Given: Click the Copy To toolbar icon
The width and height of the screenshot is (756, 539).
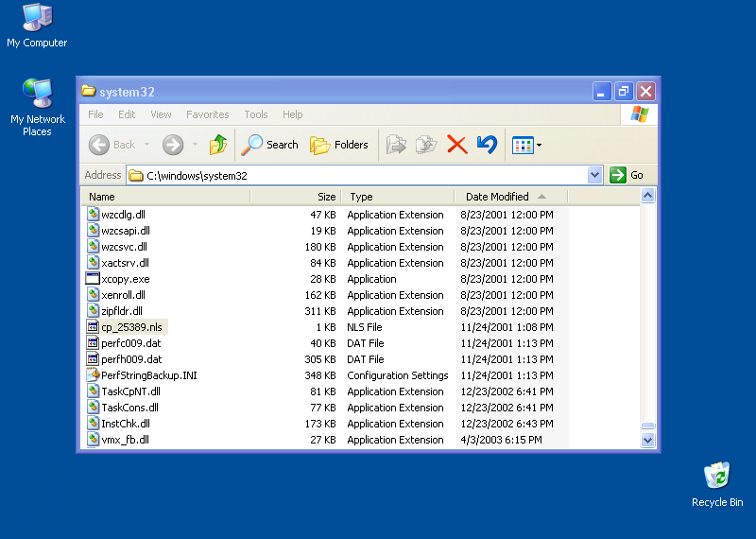Looking at the screenshot, I should [426, 145].
